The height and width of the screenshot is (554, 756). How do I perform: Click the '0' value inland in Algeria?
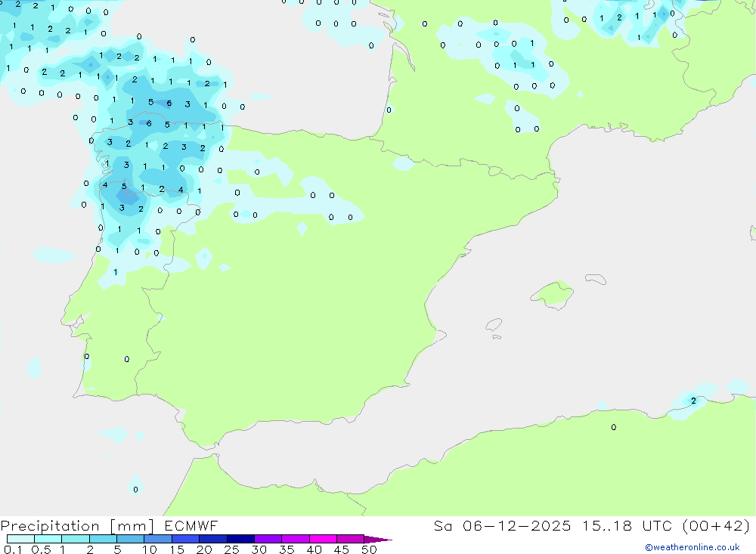tap(613, 427)
